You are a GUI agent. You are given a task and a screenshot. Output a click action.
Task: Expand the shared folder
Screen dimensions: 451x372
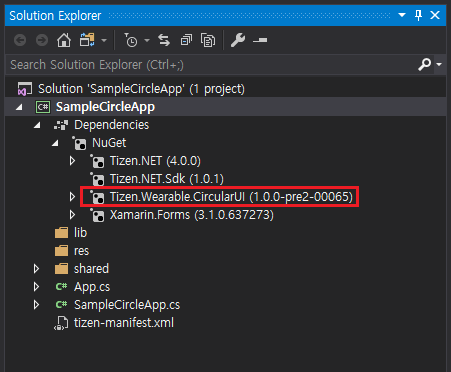pos(36,269)
